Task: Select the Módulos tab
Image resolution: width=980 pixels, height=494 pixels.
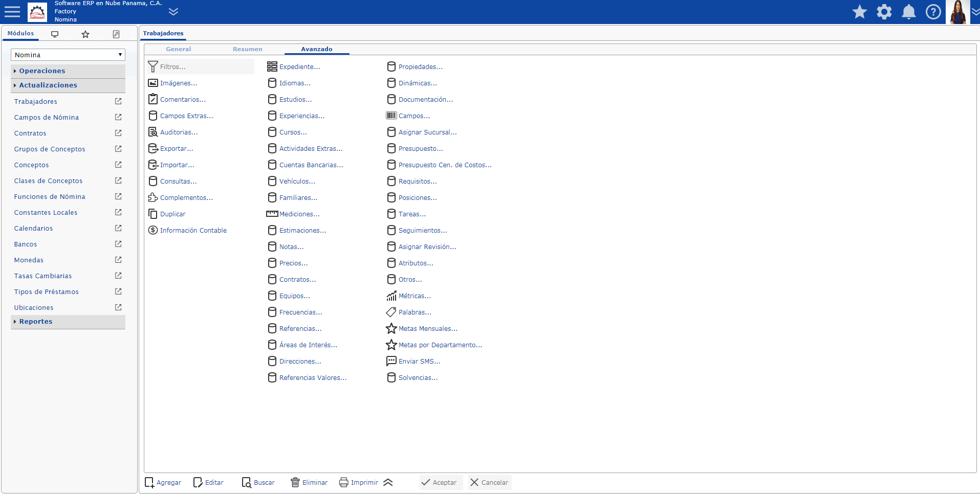Action: click(21, 33)
